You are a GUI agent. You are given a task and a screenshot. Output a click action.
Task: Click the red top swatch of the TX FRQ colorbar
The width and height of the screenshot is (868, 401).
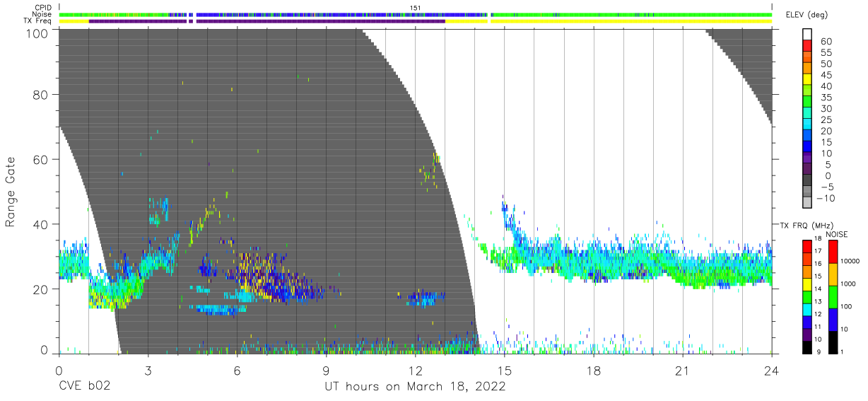(x=808, y=246)
